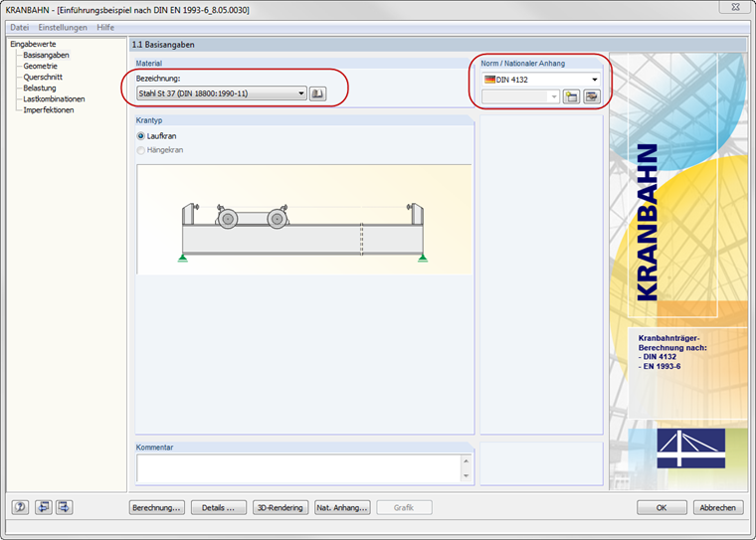
Task: Go to previous input table icon
Action: tap(44, 507)
